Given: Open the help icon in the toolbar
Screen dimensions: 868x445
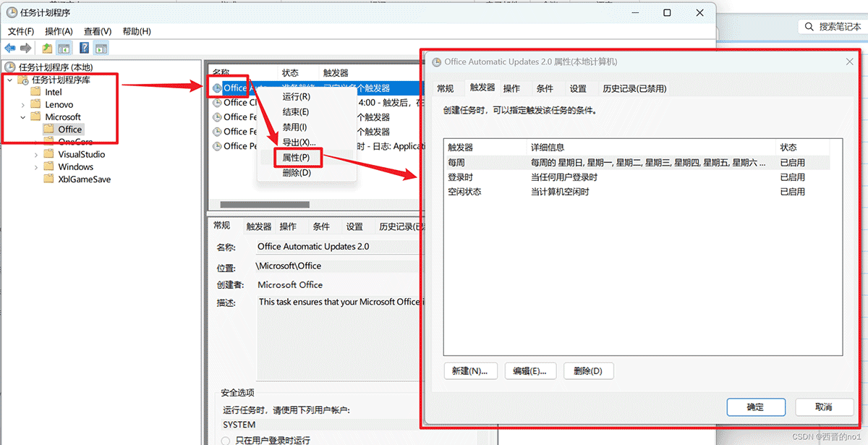Looking at the screenshot, I should [x=83, y=48].
